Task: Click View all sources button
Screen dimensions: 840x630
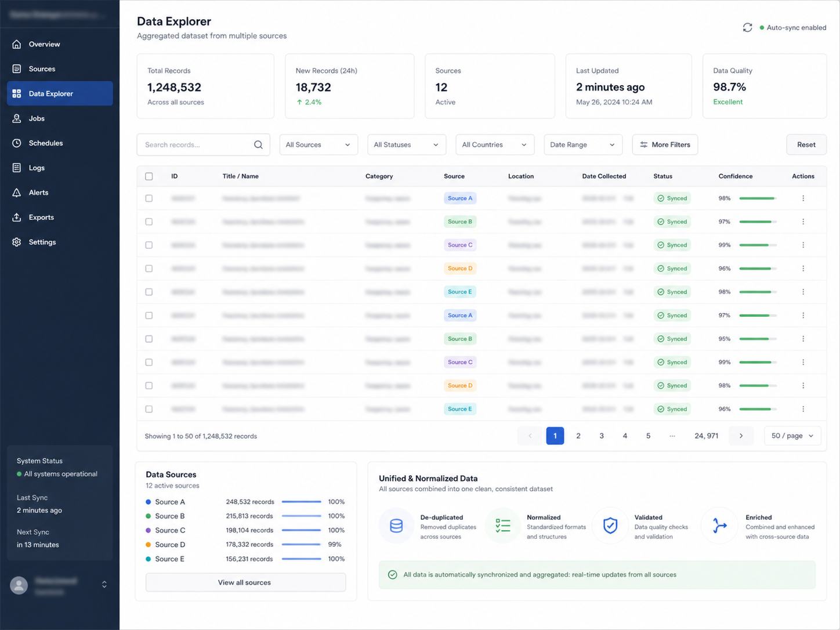Action: pos(245,582)
